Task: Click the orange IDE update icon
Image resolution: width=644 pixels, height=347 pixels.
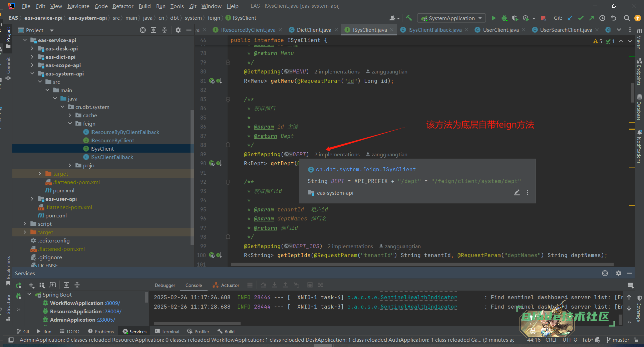Action: [x=637, y=18]
